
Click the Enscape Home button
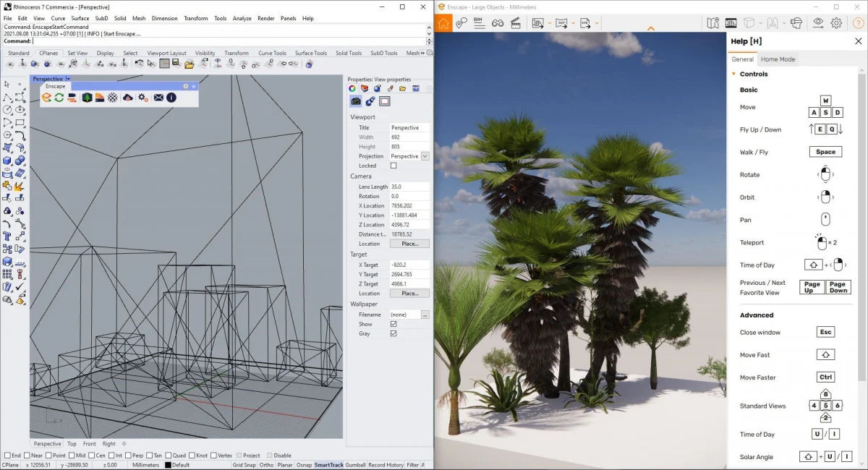point(443,23)
